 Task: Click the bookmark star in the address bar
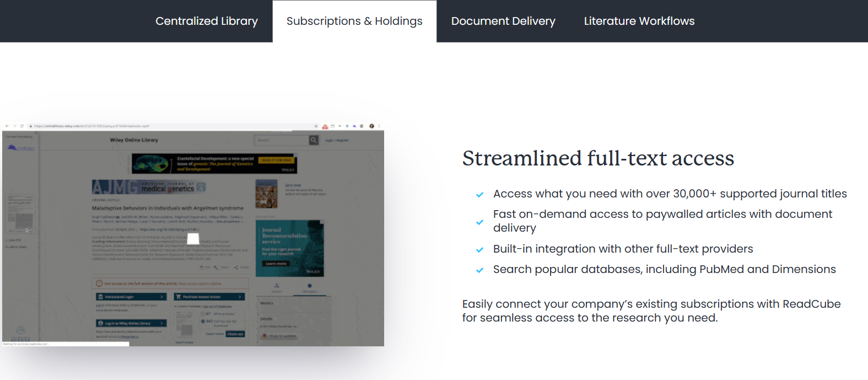316,126
